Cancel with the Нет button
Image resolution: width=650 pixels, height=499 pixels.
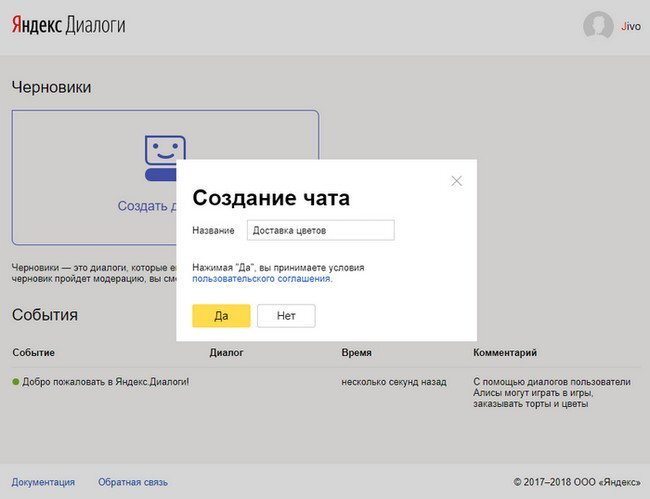[x=286, y=316]
